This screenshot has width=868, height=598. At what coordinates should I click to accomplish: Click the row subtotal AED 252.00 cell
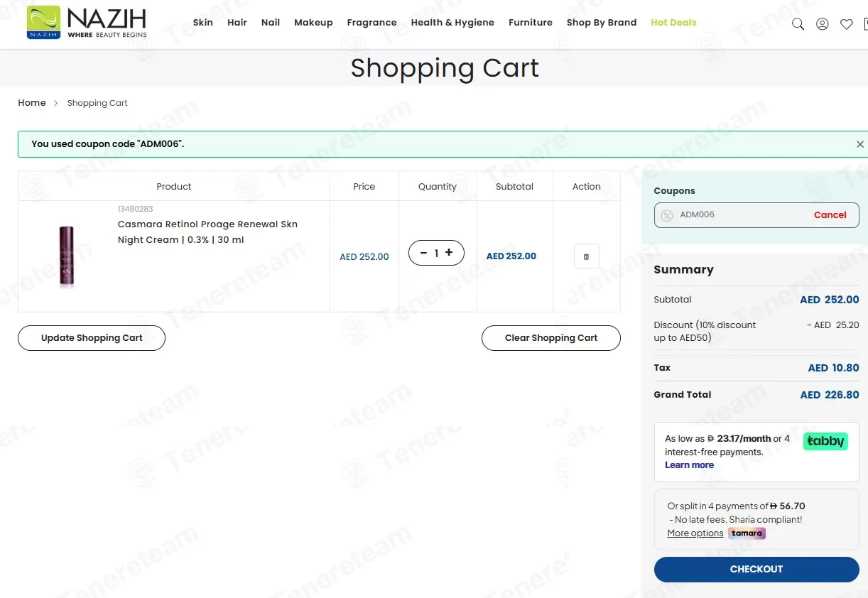(511, 256)
